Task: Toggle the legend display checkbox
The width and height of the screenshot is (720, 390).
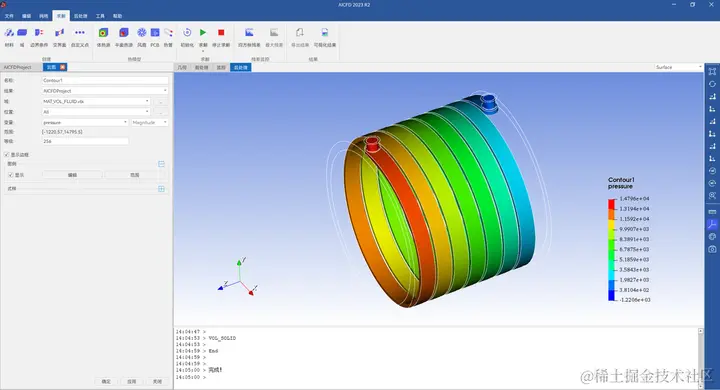Action: coord(11,175)
